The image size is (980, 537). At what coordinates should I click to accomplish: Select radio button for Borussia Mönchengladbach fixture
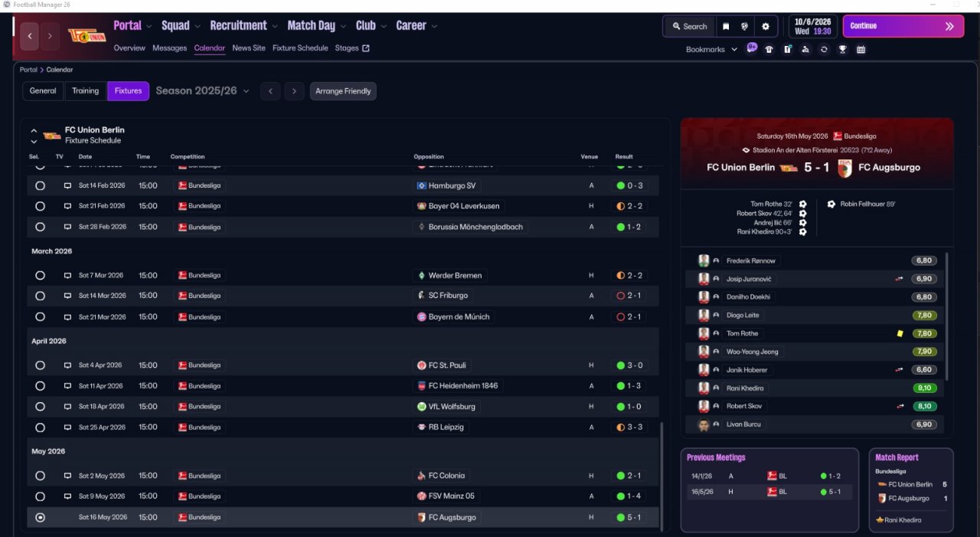pos(40,227)
